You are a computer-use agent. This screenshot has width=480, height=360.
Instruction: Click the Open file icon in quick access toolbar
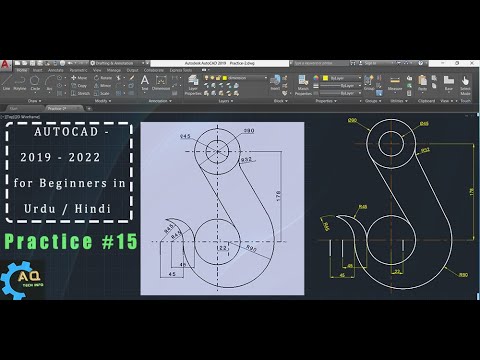(x=25, y=63)
